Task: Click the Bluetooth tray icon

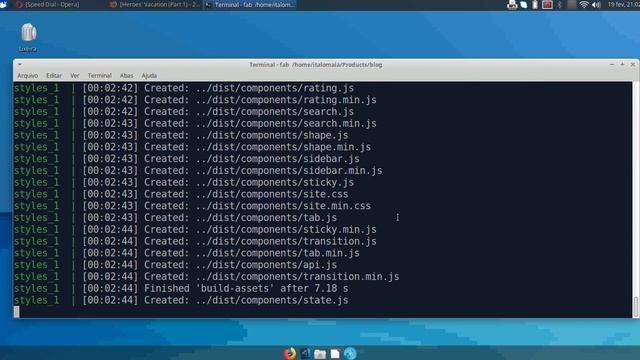Action: (x=560, y=4)
